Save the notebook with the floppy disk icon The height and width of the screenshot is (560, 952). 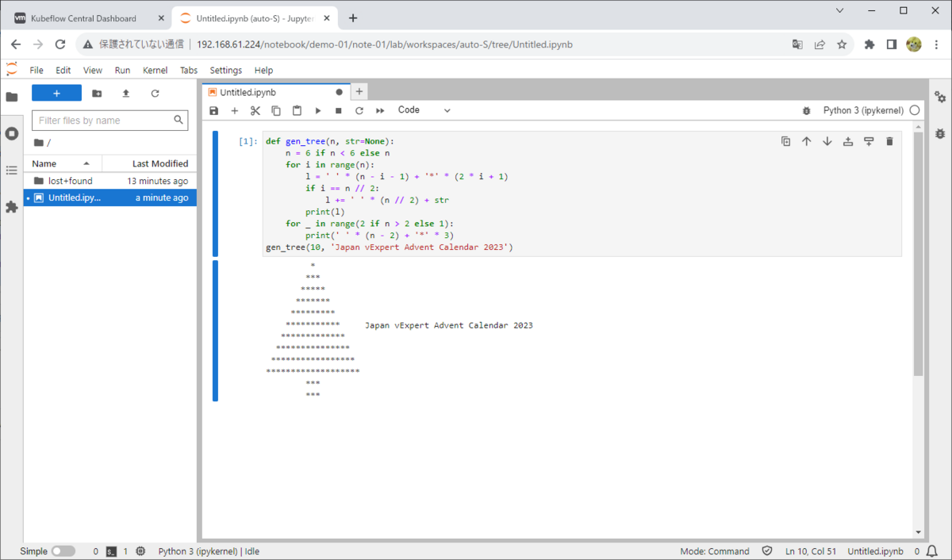point(213,111)
